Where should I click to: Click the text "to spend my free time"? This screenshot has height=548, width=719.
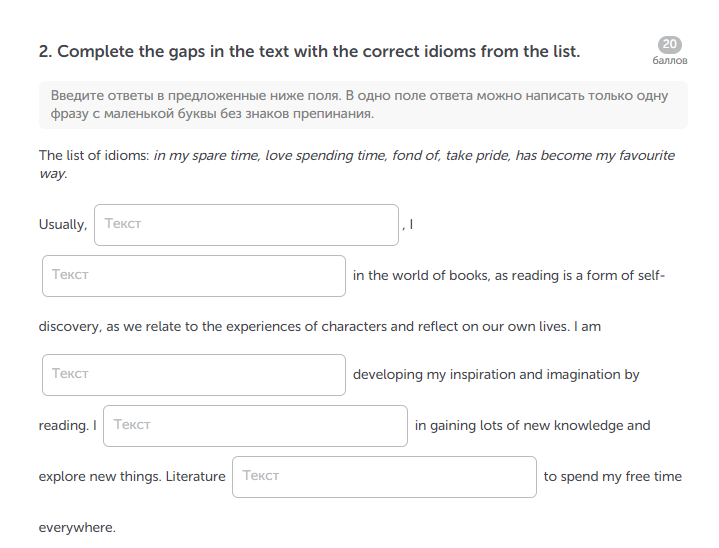(x=613, y=476)
